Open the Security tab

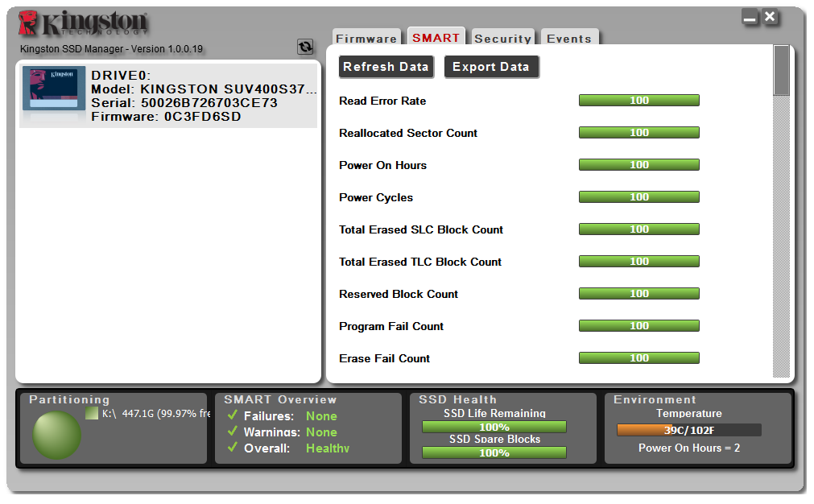[503, 37]
